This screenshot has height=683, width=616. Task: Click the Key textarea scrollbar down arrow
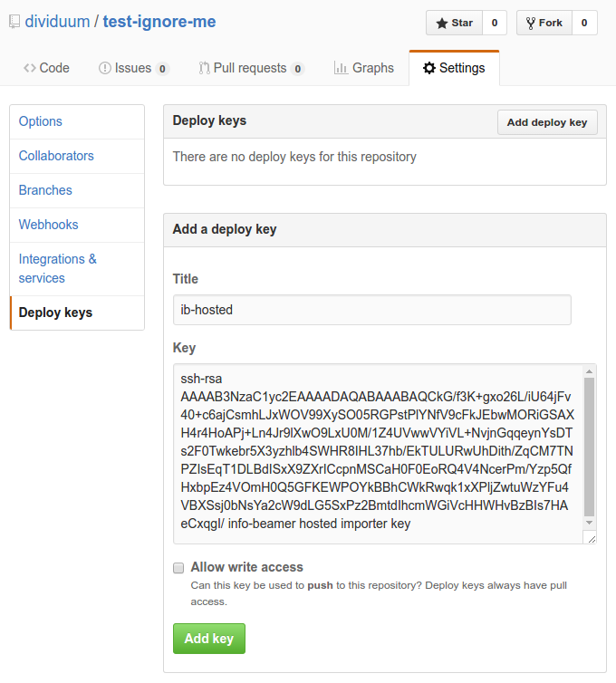pyautogui.click(x=589, y=523)
